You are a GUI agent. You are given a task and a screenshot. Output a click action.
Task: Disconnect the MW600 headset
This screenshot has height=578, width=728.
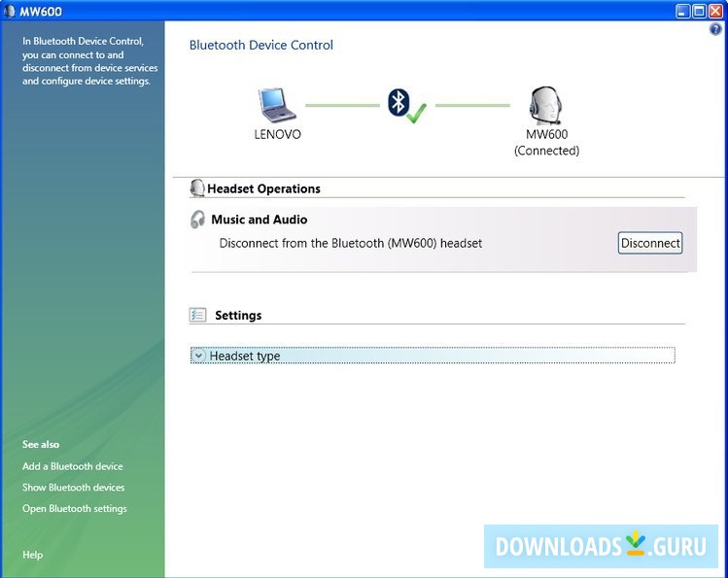click(650, 243)
